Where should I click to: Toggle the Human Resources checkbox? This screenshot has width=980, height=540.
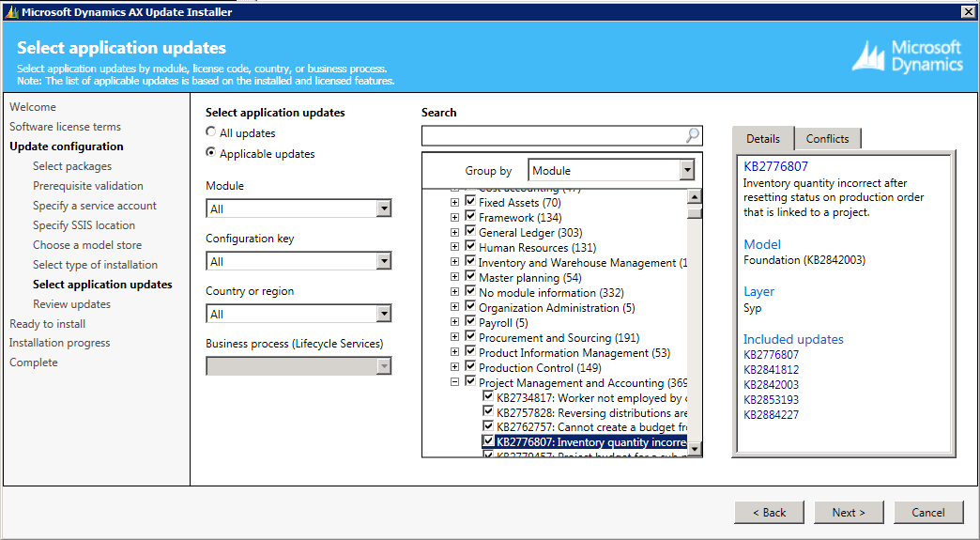(x=470, y=248)
